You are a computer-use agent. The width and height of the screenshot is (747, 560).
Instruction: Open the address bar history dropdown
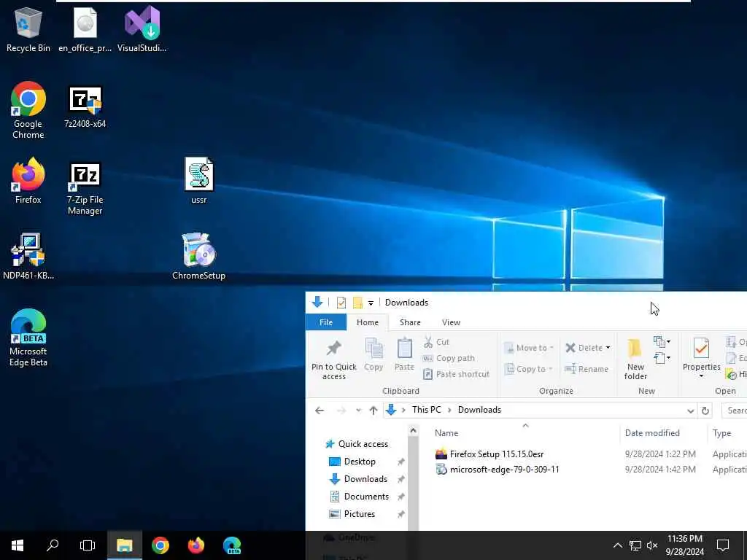pyautogui.click(x=690, y=411)
